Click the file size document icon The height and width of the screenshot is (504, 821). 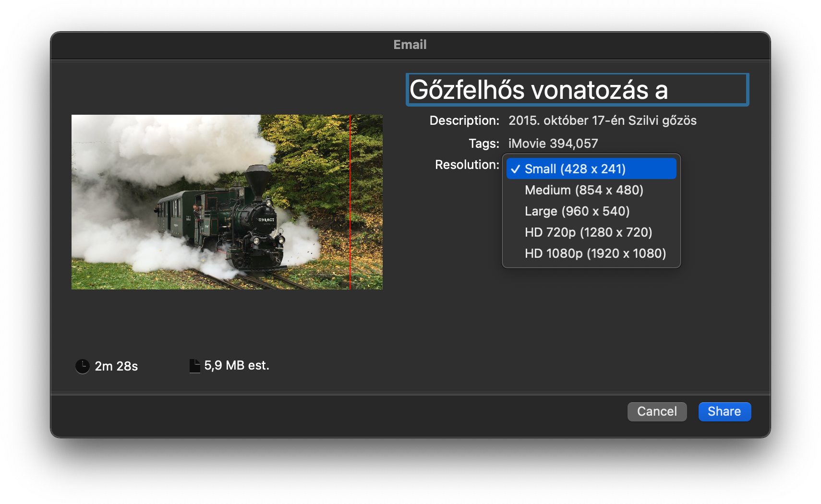tap(194, 366)
